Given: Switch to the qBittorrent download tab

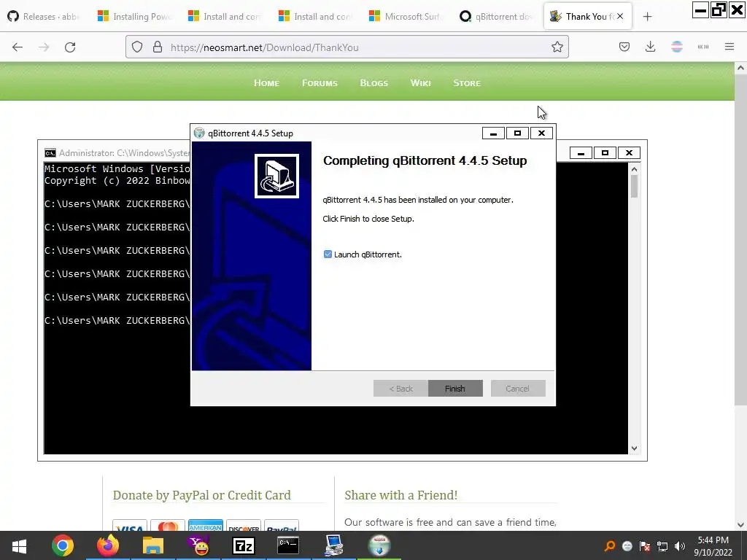Looking at the screenshot, I should [x=496, y=17].
